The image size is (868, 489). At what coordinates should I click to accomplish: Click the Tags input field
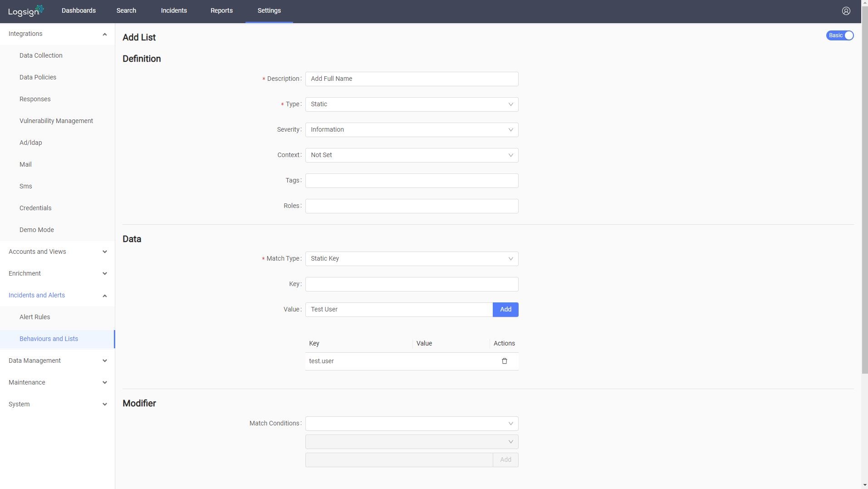coord(411,180)
